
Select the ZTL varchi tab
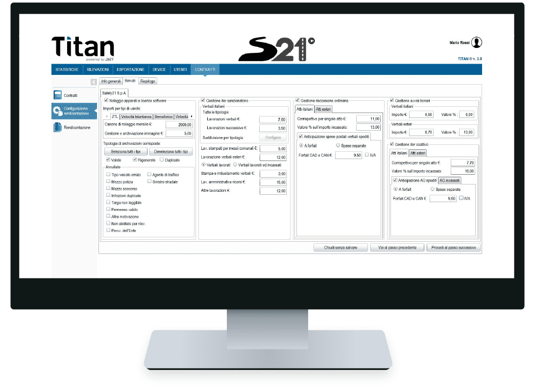point(115,116)
